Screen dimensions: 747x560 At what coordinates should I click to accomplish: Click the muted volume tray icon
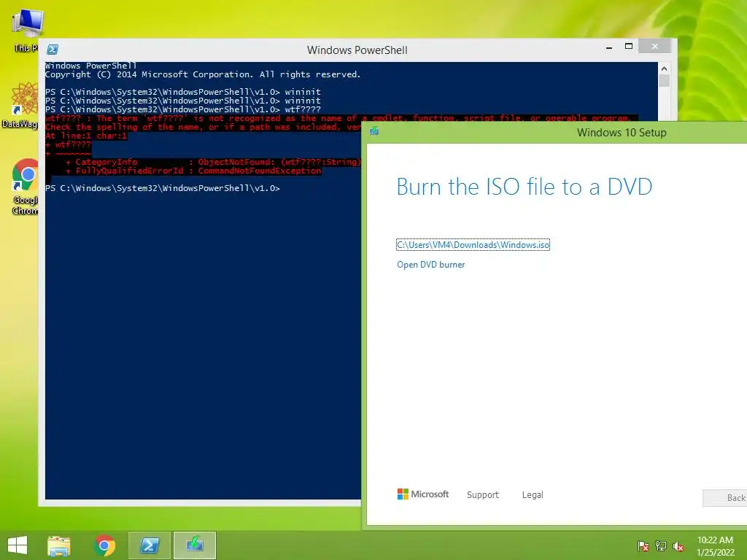click(x=678, y=546)
